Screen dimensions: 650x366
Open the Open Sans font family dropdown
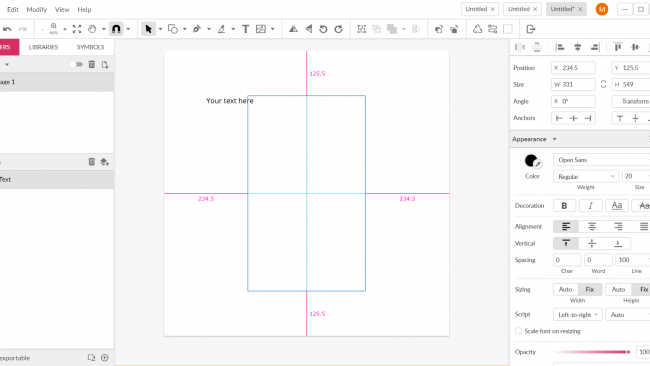coord(601,160)
